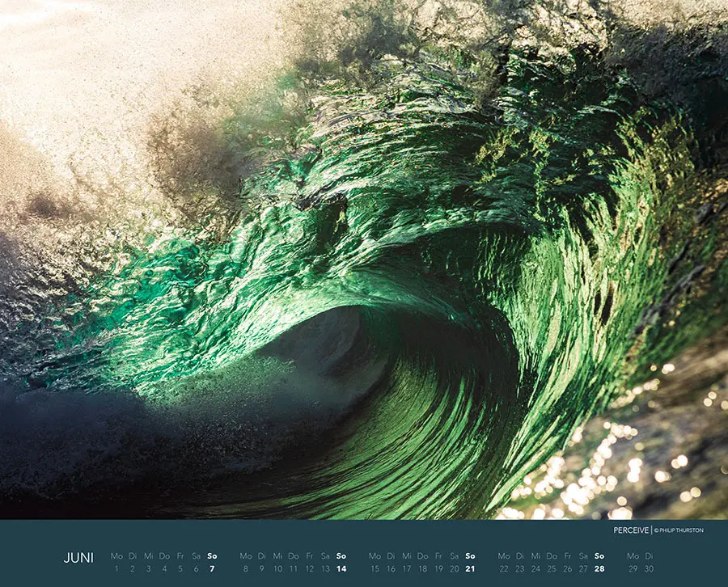Click date 29 in the calendar
Viewport: 728px width, 587px height.
coord(633,568)
